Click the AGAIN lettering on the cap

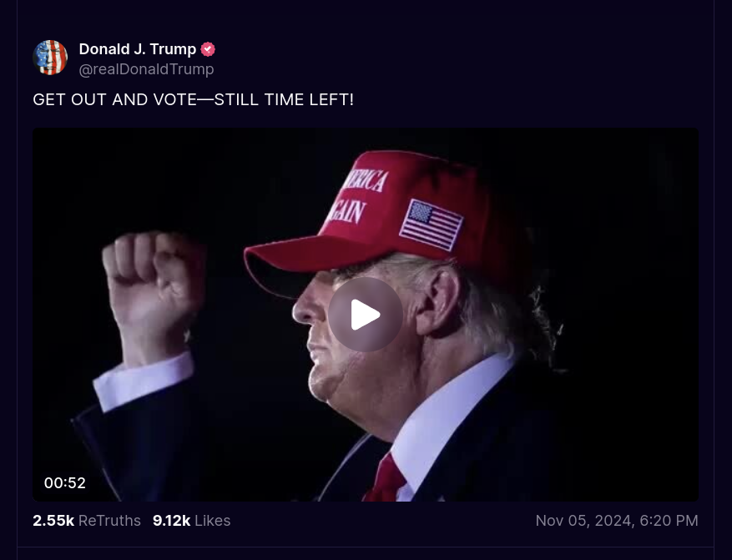pos(346,212)
